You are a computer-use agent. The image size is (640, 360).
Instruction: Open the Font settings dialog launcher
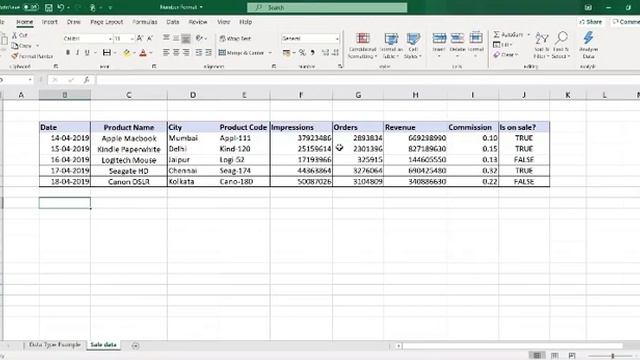pos(154,66)
